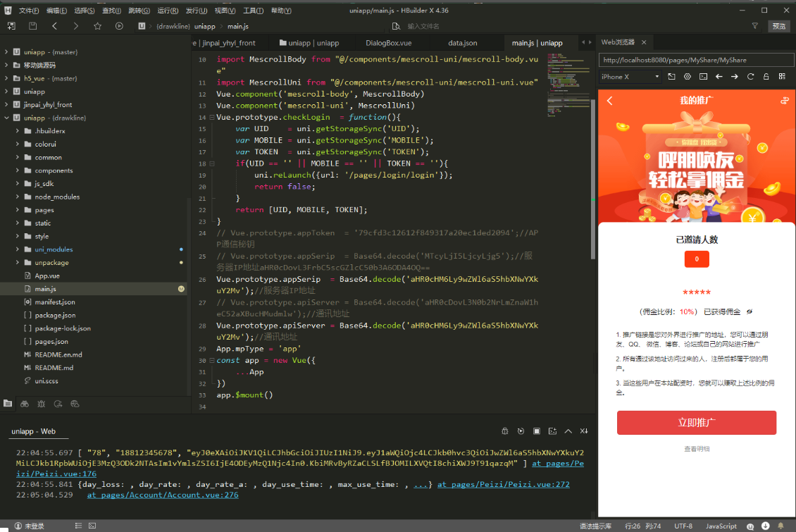The width and height of the screenshot is (796, 532).
Task: Click the console debug bug icon
Action: (x=504, y=431)
